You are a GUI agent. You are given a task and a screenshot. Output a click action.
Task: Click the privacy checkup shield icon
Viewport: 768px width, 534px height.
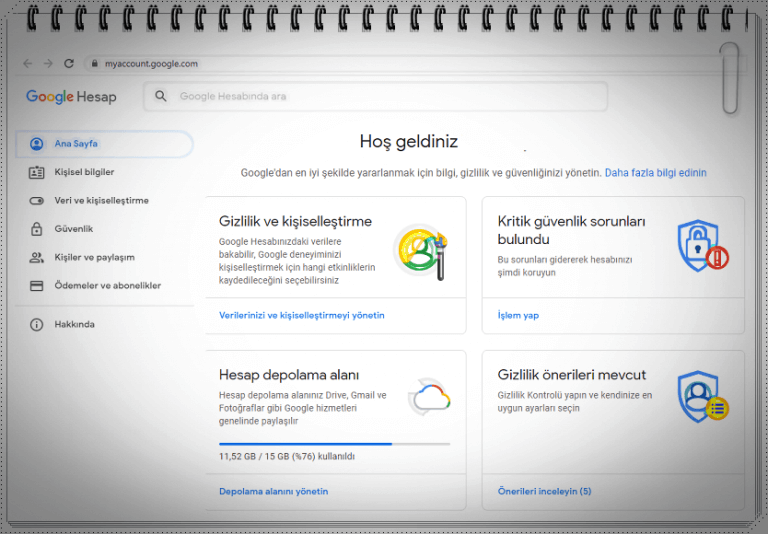(x=703, y=397)
